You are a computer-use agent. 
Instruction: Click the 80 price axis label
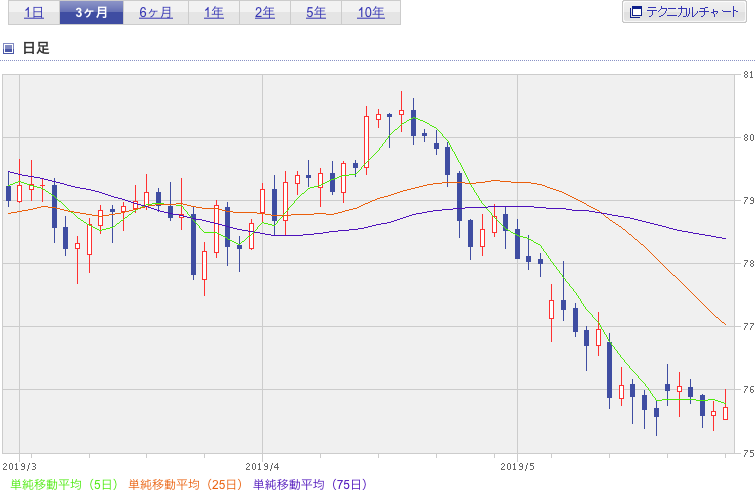748,138
